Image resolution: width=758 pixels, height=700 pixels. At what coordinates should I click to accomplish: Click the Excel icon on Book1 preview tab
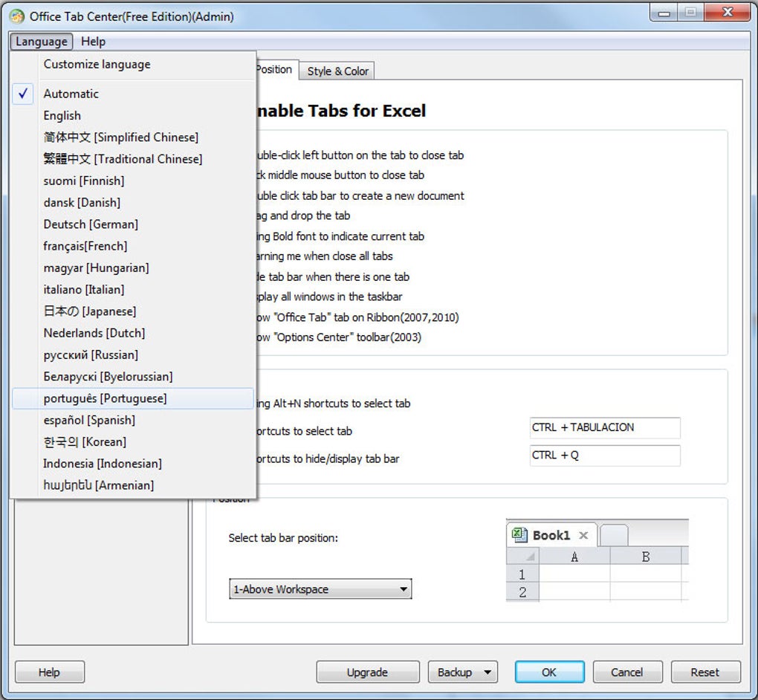519,535
